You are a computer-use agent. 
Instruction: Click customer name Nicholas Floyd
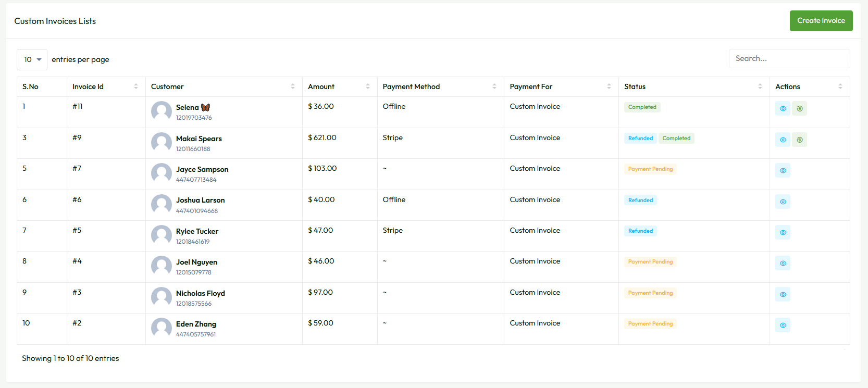coord(201,293)
